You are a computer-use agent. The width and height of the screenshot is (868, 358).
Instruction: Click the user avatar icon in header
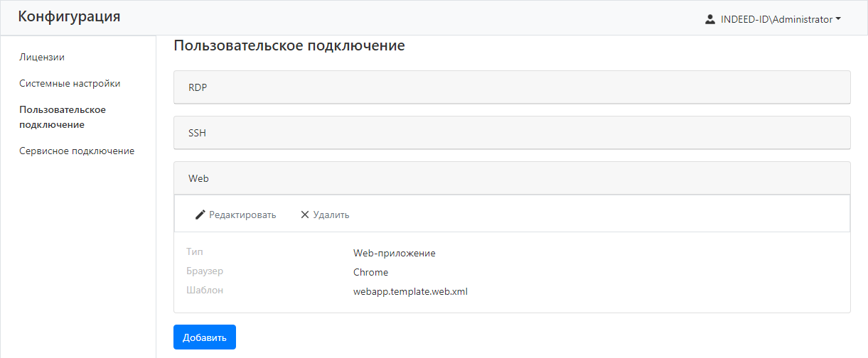(x=709, y=20)
